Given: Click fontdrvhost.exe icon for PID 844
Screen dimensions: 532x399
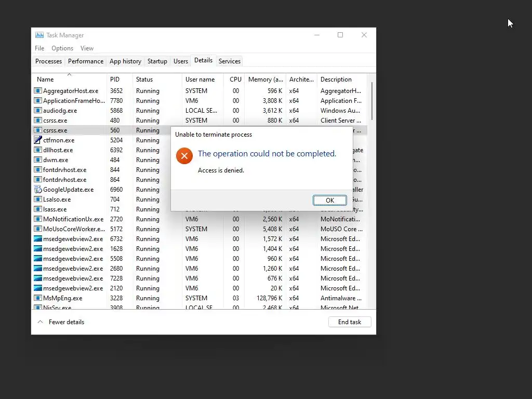Looking at the screenshot, I should pos(37,169).
